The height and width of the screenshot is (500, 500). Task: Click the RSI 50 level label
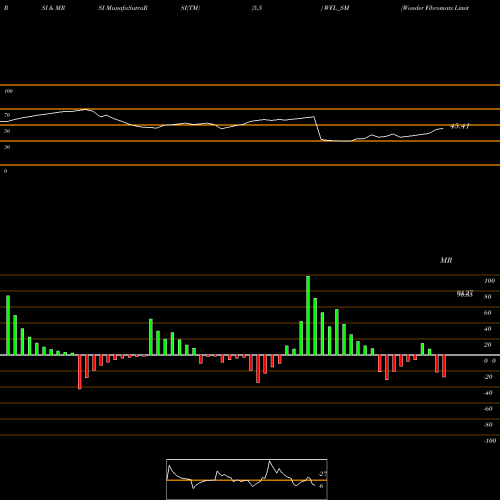click(x=7, y=131)
